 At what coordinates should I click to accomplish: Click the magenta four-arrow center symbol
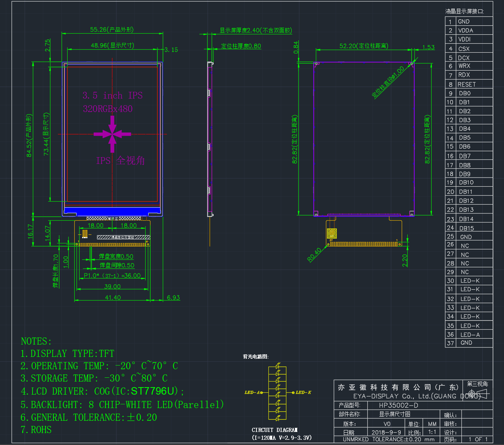(x=112, y=134)
